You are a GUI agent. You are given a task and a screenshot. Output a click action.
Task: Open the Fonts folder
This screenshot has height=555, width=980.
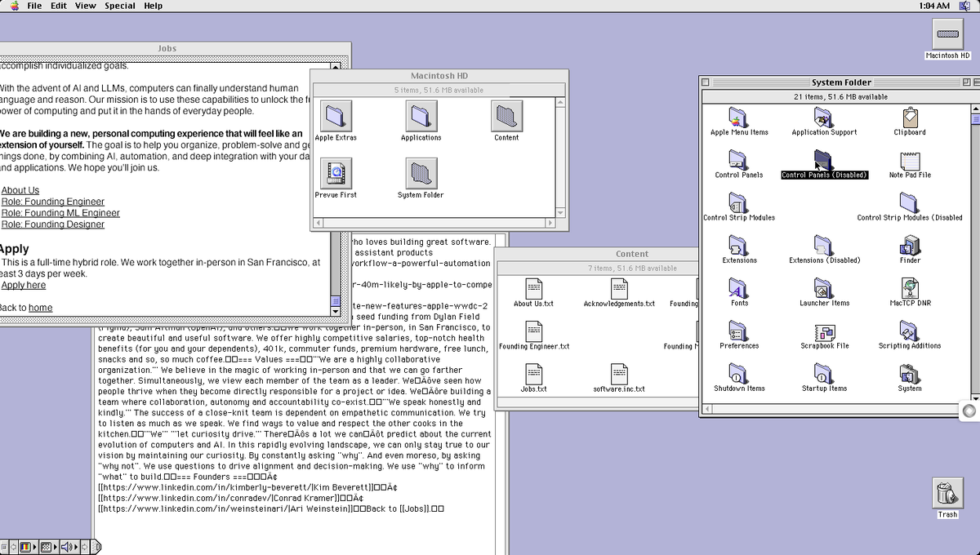[739, 286]
